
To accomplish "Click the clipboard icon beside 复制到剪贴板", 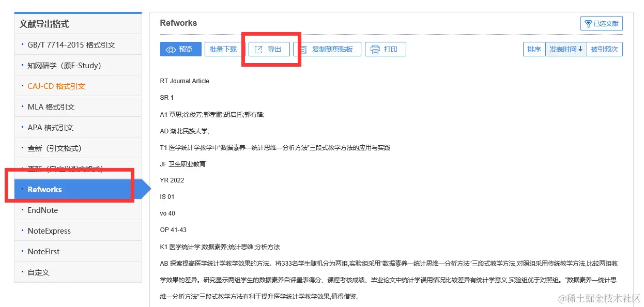I will point(303,50).
